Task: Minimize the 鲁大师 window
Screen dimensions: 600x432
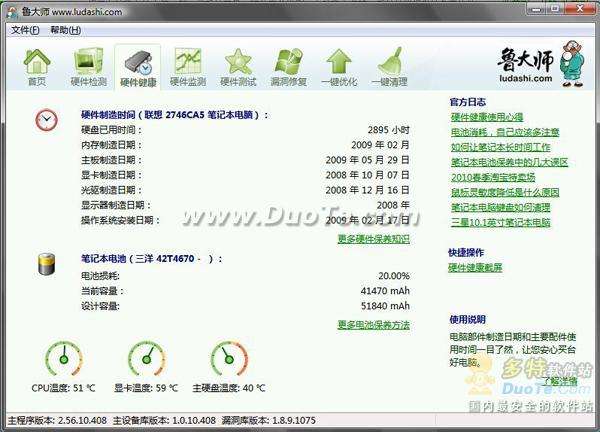Action: [x=536, y=8]
